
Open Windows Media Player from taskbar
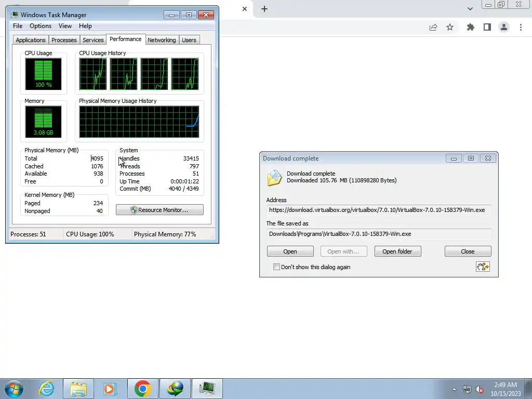coord(110,389)
